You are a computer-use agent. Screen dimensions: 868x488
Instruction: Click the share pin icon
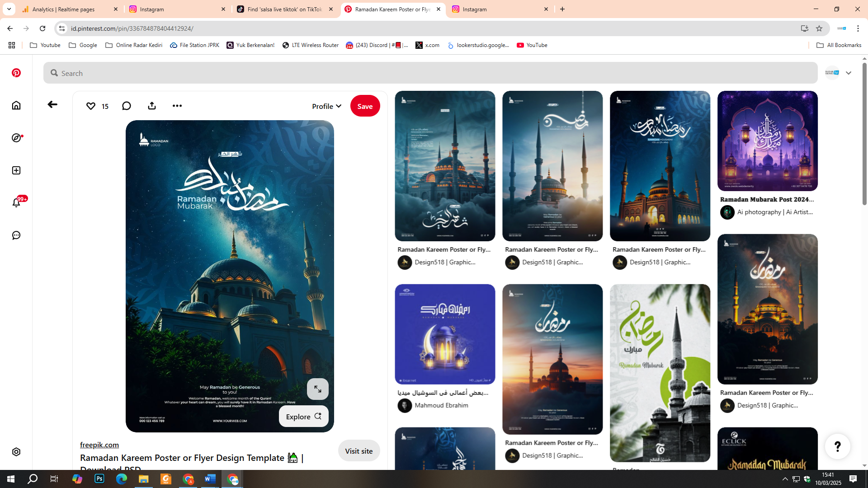[x=152, y=106]
